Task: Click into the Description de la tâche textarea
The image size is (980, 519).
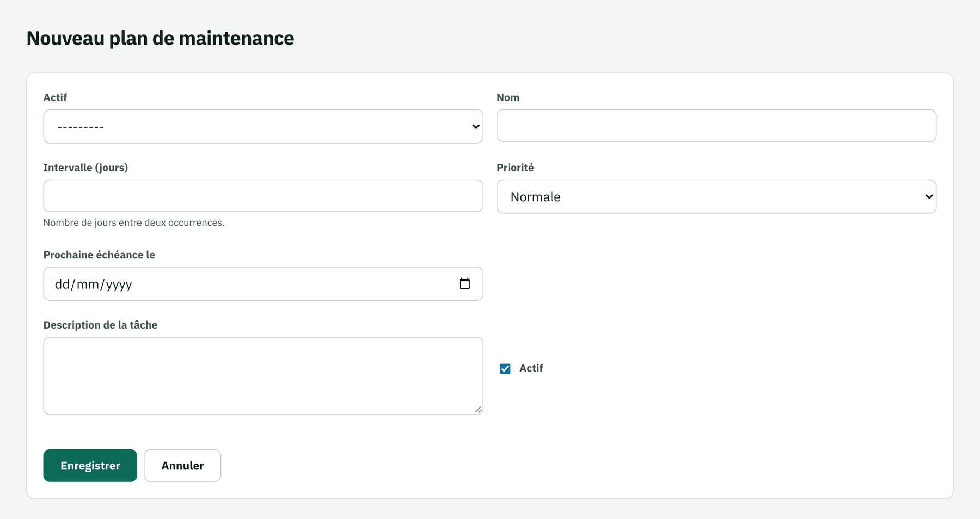Action: coord(263,376)
